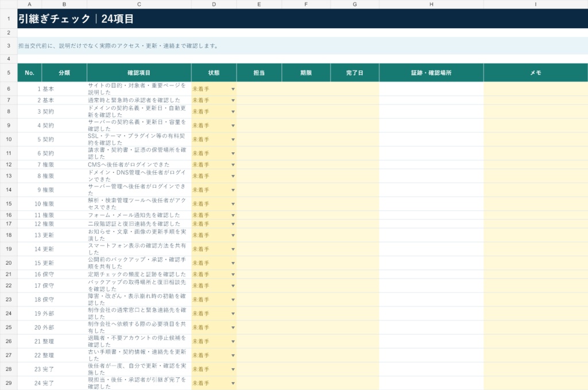Select cell 制作会社へ依頼する際の必要項目
The image size is (588, 390).
[x=139, y=327]
